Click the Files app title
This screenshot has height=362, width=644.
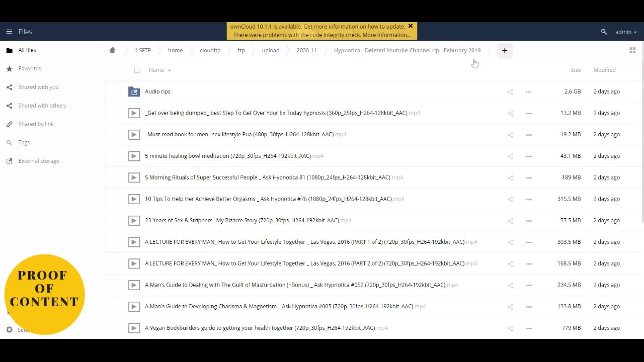point(25,32)
